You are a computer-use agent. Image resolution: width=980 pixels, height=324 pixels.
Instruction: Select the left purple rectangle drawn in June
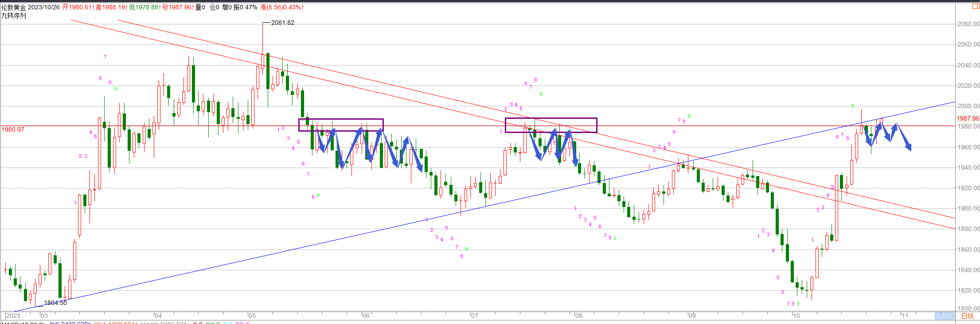(x=341, y=119)
